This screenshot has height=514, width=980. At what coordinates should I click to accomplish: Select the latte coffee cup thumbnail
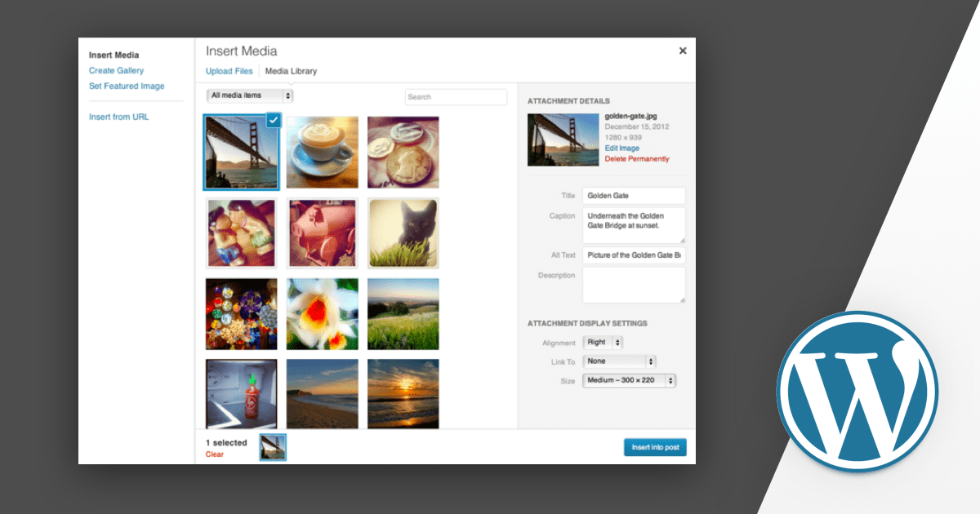322,152
